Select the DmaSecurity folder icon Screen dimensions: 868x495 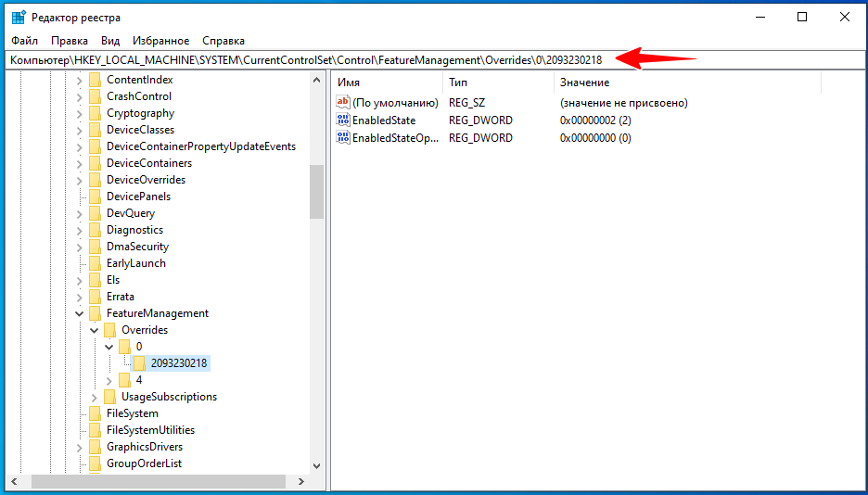point(95,247)
